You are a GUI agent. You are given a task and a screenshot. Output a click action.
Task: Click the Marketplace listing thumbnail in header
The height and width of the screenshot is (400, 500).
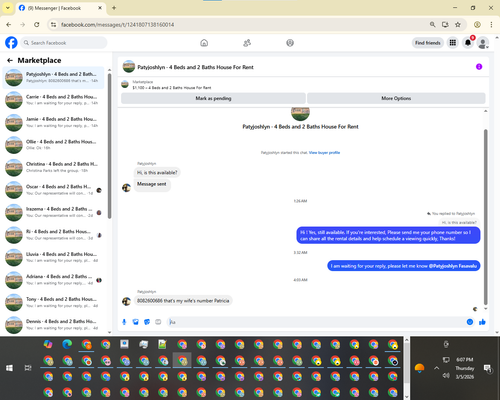pyautogui.click(x=125, y=84)
